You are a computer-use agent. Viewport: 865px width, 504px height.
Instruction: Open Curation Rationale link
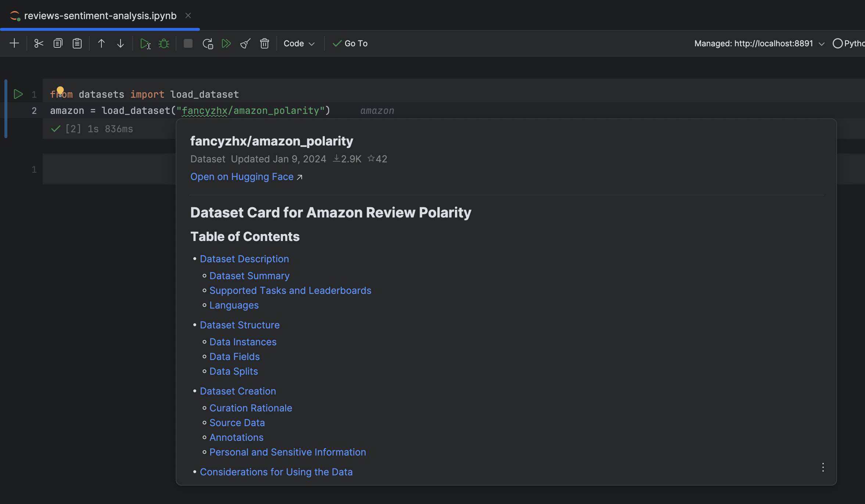click(x=251, y=408)
